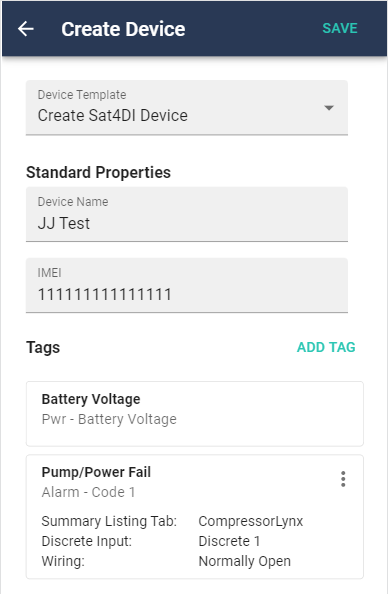Click ADD TAG link

(x=326, y=347)
